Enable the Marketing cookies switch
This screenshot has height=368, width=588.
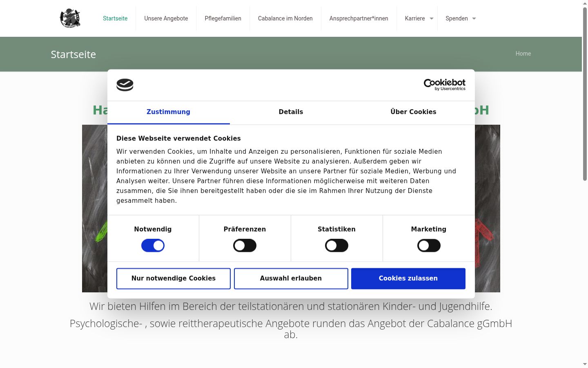pos(429,246)
